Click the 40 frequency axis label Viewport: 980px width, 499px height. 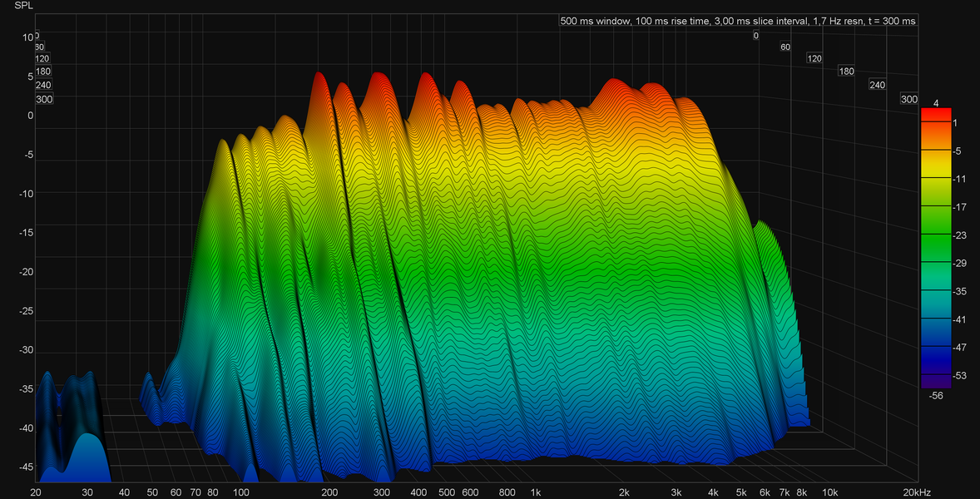pos(125,492)
